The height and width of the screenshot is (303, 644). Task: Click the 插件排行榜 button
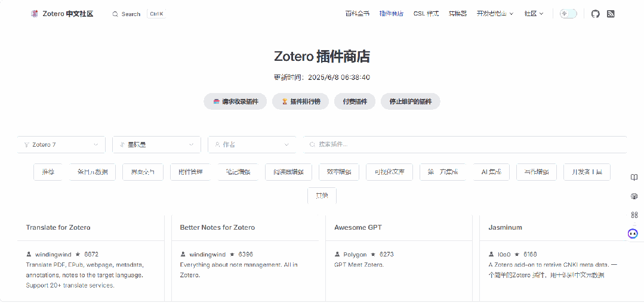[x=301, y=101]
